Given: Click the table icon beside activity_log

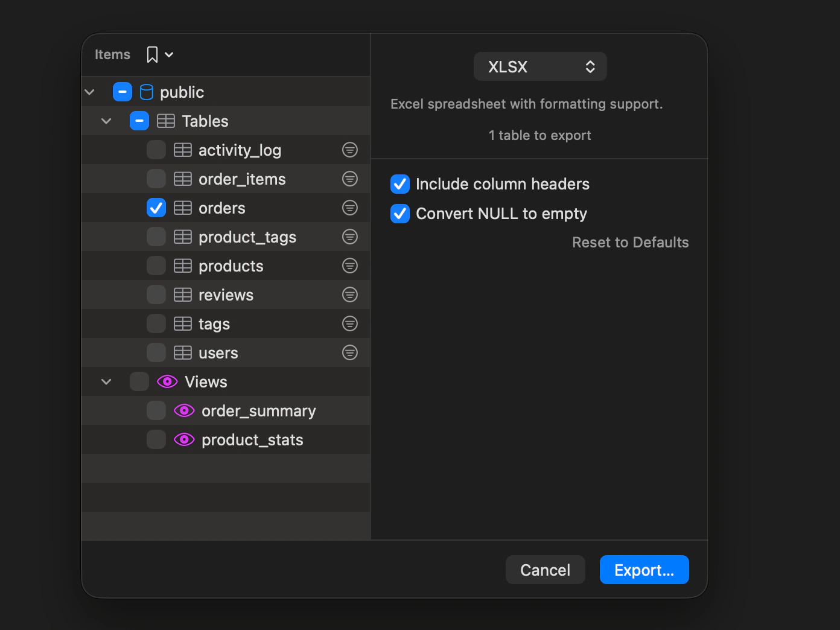Looking at the screenshot, I should click(183, 150).
